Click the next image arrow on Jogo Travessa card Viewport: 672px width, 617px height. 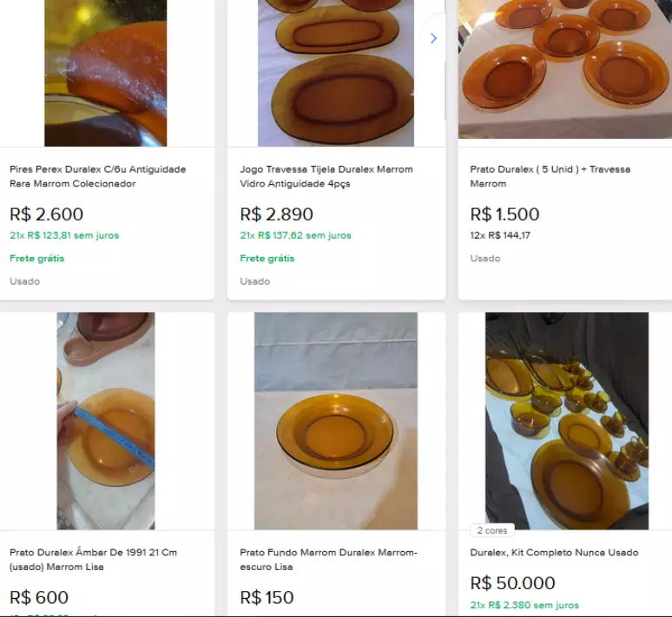click(x=433, y=38)
